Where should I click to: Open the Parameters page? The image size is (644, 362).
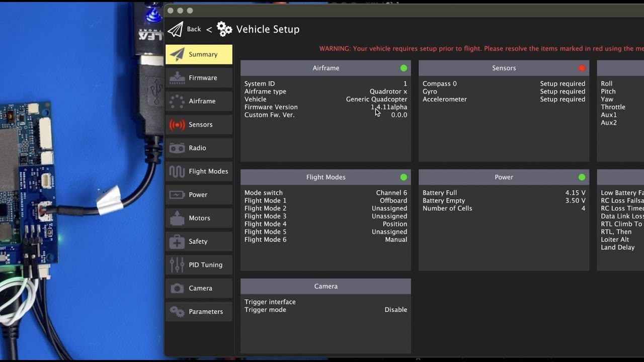click(199, 312)
